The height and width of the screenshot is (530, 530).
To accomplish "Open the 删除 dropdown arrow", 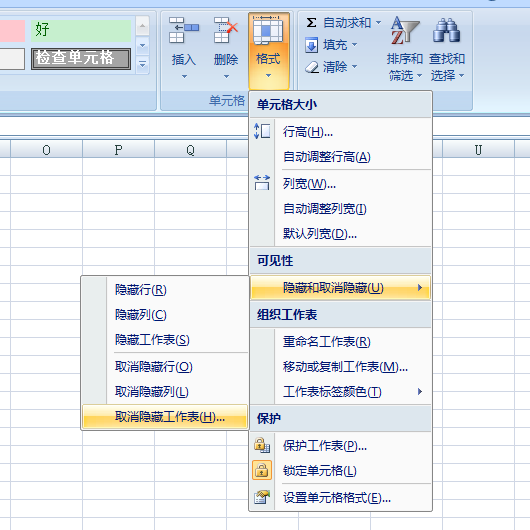I will tap(226, 77).
